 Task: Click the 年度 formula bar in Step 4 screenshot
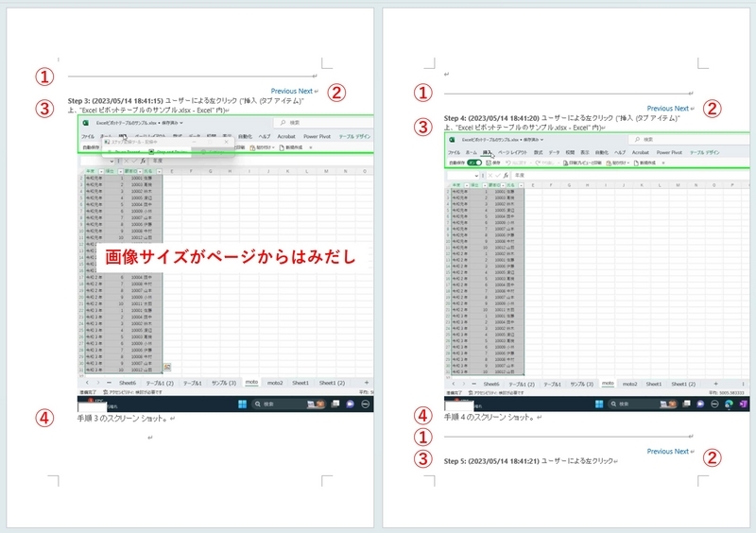pyautogui.click(x=631, y=176)
